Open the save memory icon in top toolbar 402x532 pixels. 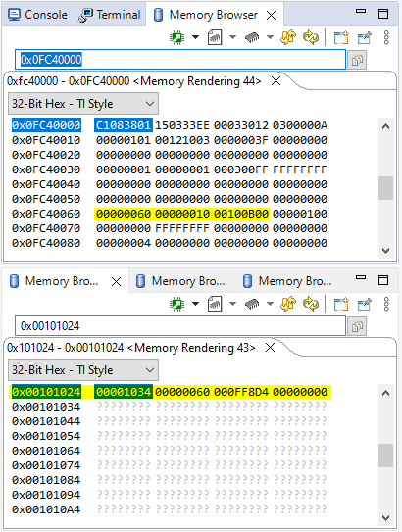coord(215,37)
